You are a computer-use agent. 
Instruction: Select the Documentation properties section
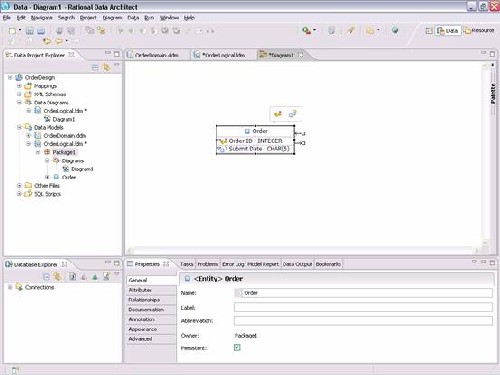coord(151,309)
